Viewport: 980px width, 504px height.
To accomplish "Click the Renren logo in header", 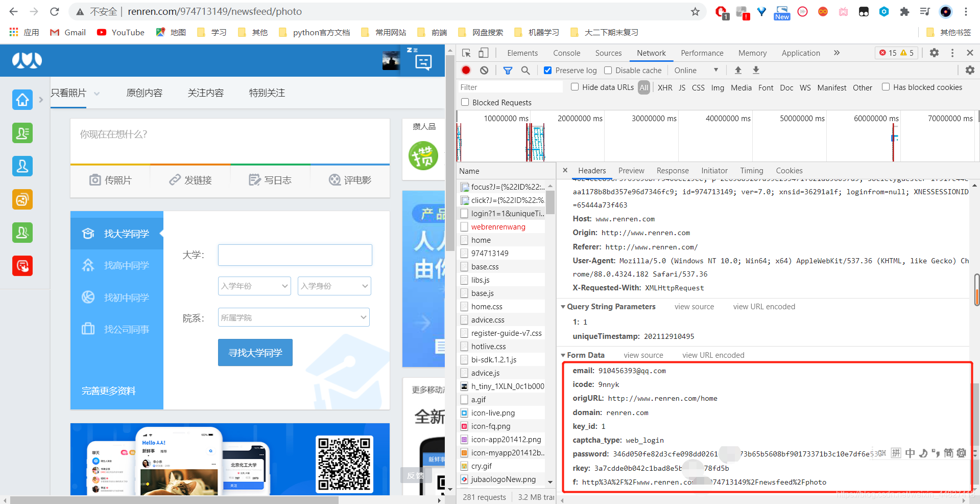I will 27,60.
